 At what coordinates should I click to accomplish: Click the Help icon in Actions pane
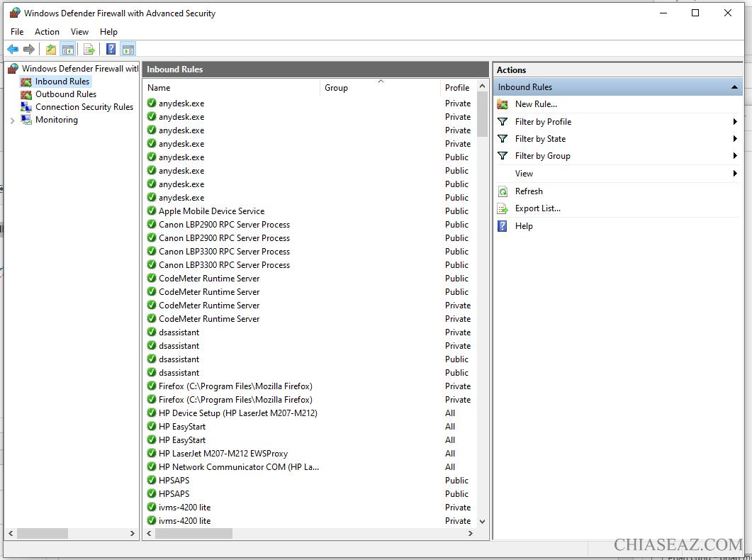502,226
